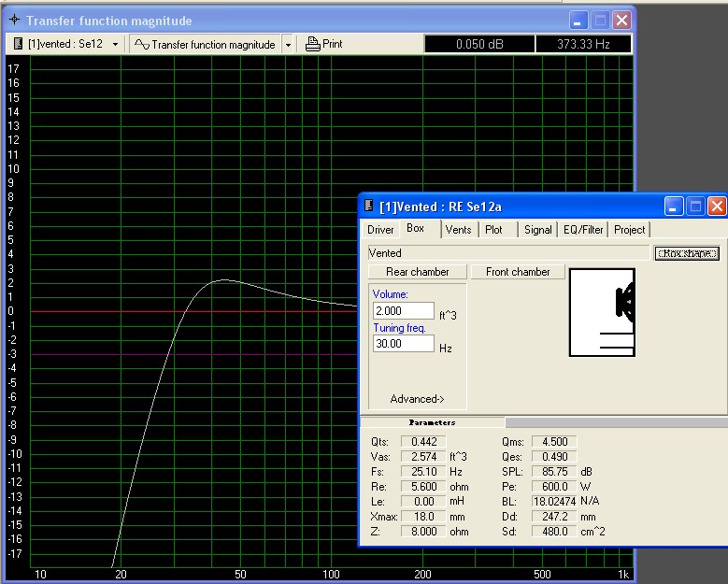This screenshot has width=728, height=584.
Task: Close the [1]Vented : RE Se12a window
Action: 717,207
